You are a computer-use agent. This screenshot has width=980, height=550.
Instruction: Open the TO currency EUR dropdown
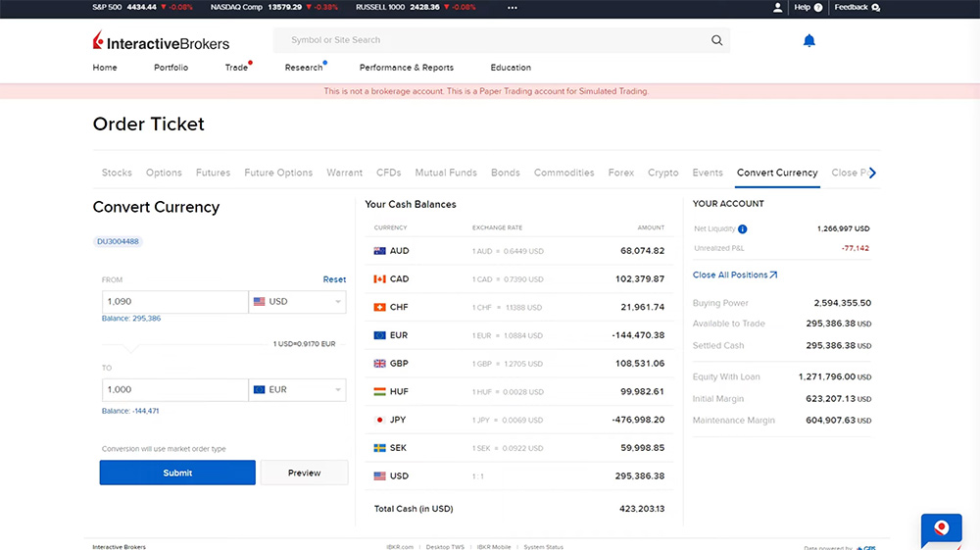click(298, 389)
